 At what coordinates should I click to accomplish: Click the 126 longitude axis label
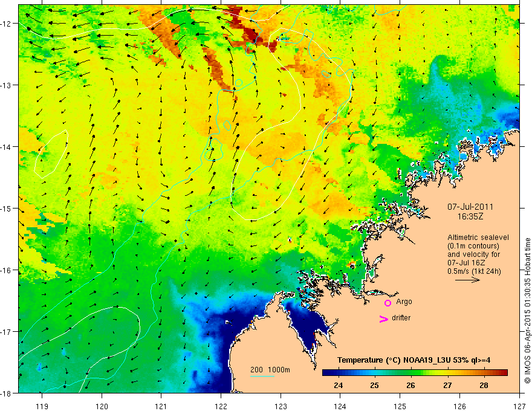pos(459,406)
